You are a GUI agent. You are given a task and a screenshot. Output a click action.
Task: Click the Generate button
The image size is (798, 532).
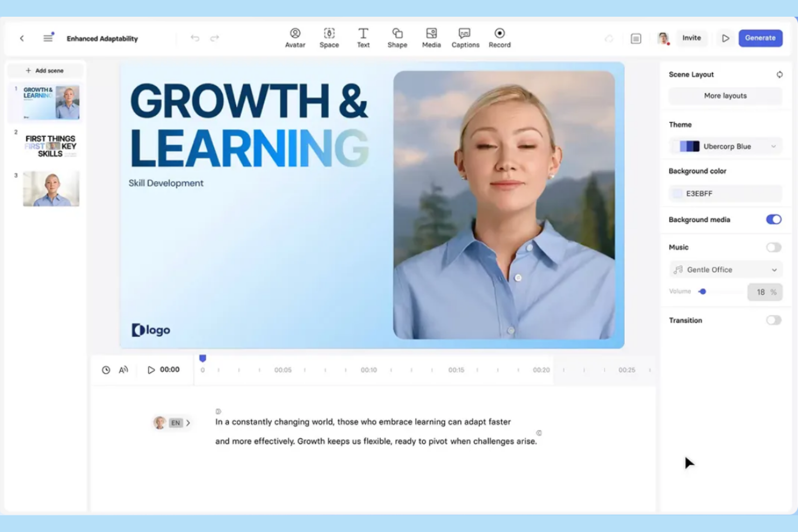click(x=760, y=38)
